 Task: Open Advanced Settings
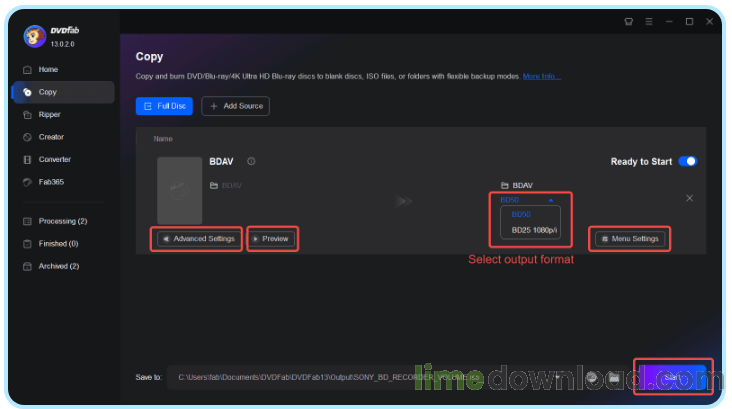197,239
